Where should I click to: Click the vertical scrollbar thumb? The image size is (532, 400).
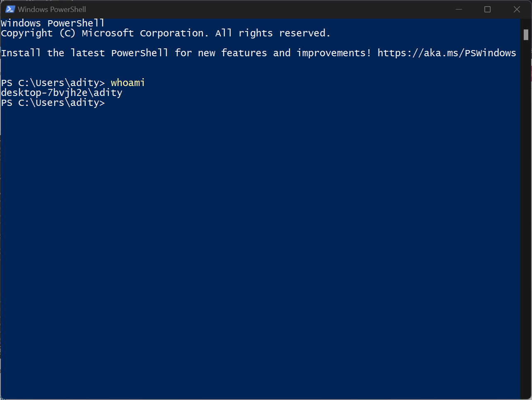(526, 35)
